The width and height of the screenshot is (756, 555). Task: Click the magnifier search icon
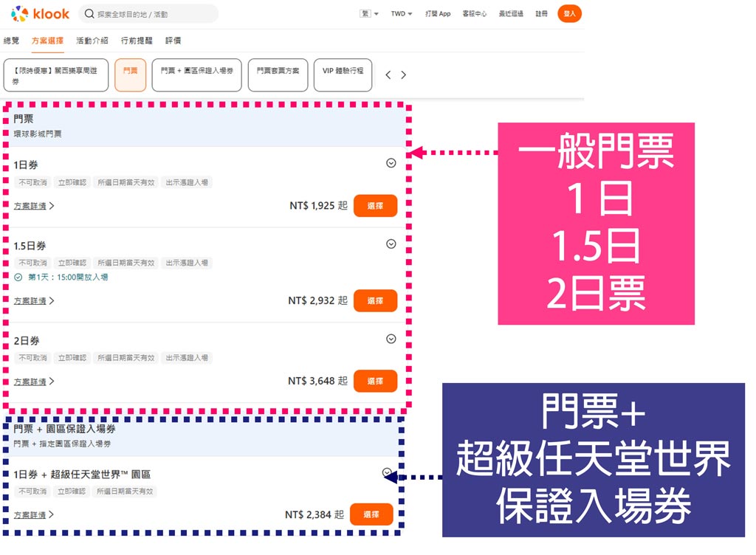89,14
